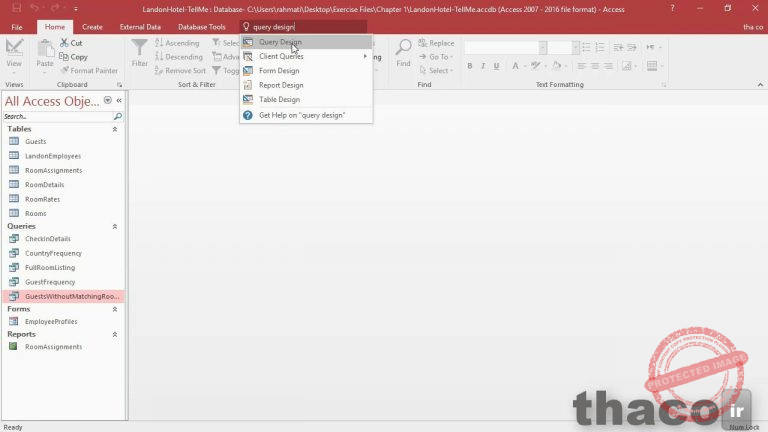Open the Go To dropdown
Viewport: 768px width, 432px height.
436,57
